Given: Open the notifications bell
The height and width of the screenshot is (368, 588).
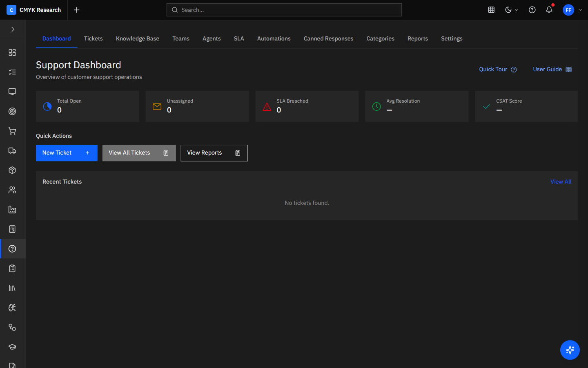Looking at the screenshot, I should 549,10.
